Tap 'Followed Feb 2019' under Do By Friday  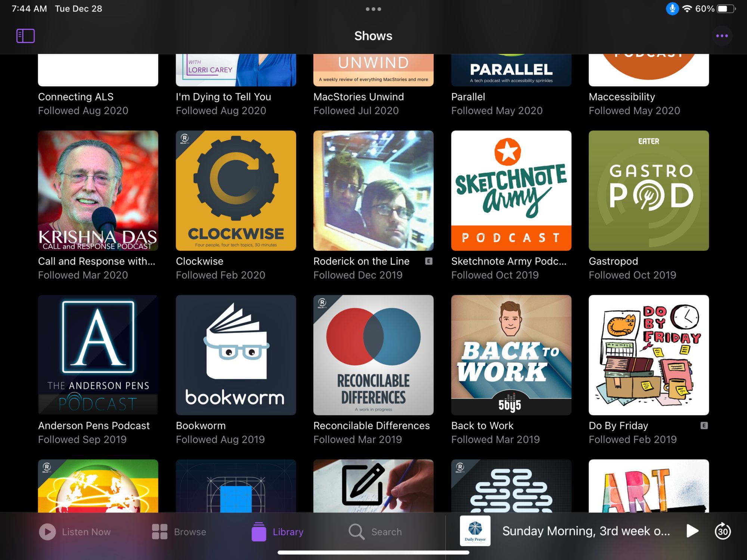tap(633, 439)
